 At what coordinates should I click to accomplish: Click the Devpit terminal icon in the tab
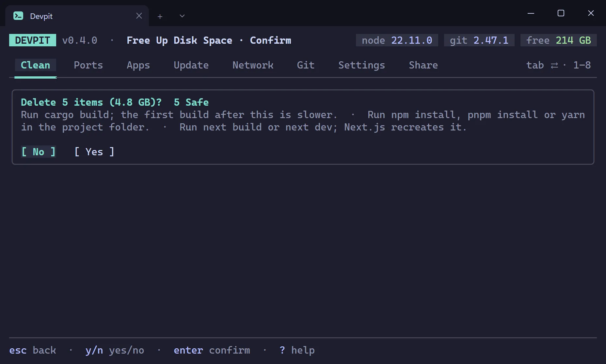[18, 16]
